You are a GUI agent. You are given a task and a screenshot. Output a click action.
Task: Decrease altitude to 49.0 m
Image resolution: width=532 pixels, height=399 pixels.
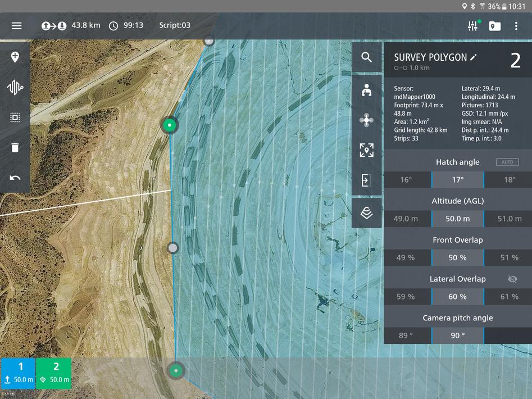click(407, 219)
